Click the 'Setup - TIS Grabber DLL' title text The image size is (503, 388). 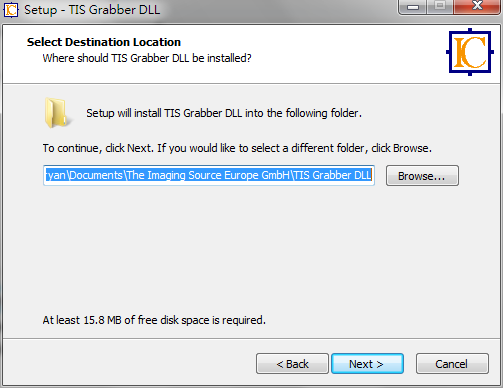point(92,10)
